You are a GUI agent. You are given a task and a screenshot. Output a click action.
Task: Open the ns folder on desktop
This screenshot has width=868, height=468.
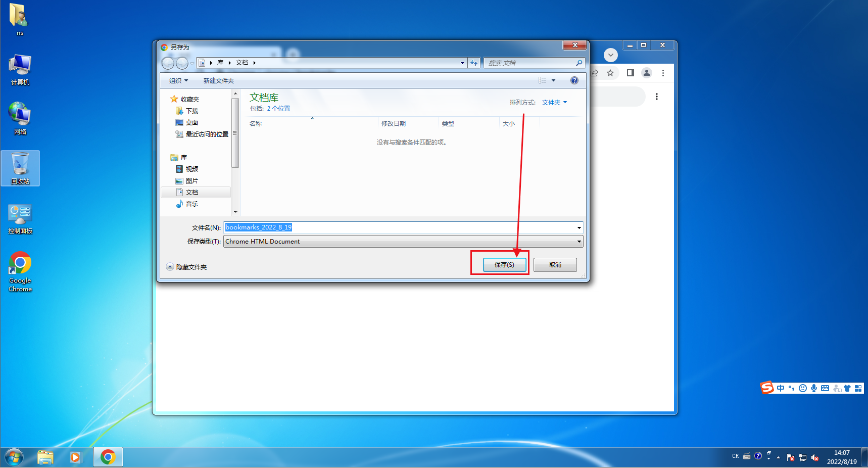coord(20,20)
